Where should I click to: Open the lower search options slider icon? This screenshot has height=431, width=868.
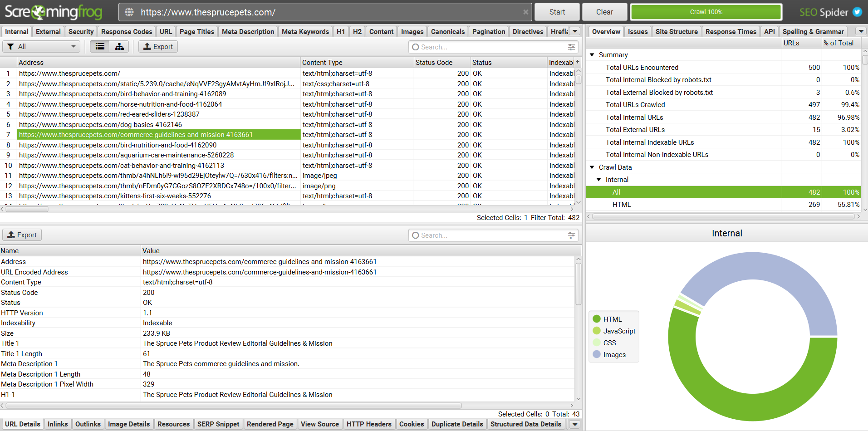click(x=571, y=235)
